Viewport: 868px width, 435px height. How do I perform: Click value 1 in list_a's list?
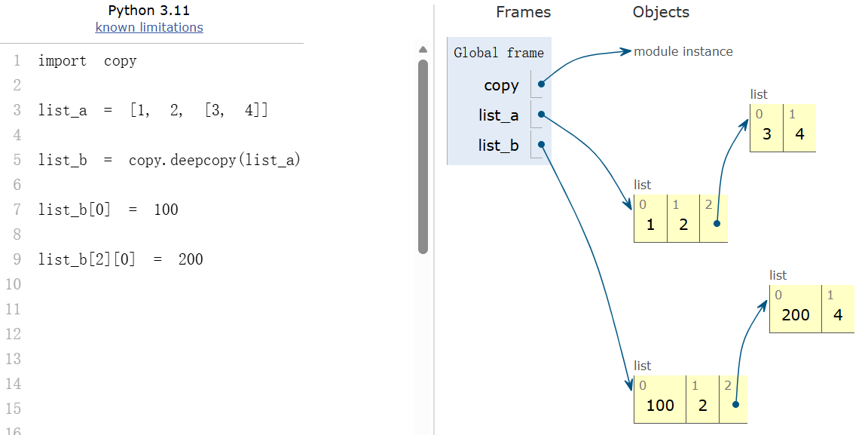pyautogui.click(x=650, y=225)
